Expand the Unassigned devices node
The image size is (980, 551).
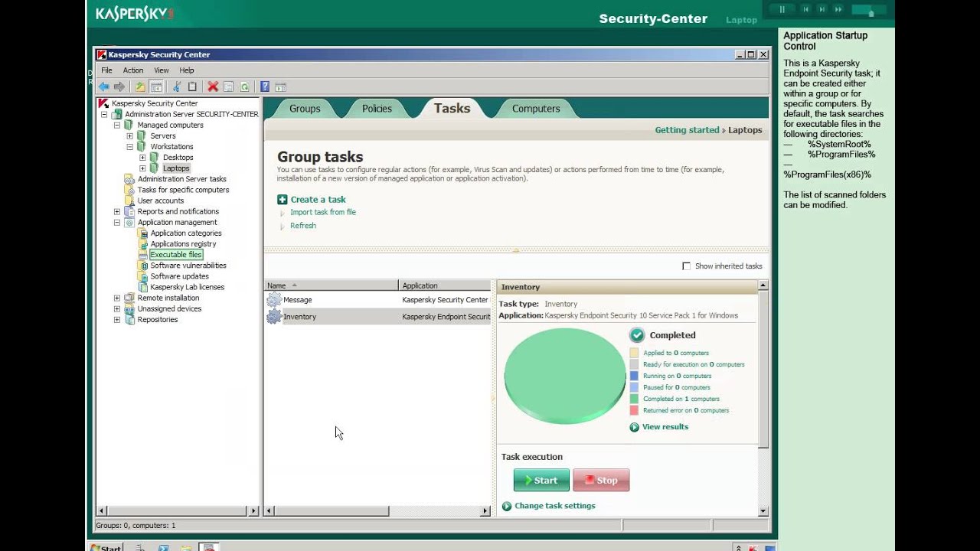(x=117, y=308)
